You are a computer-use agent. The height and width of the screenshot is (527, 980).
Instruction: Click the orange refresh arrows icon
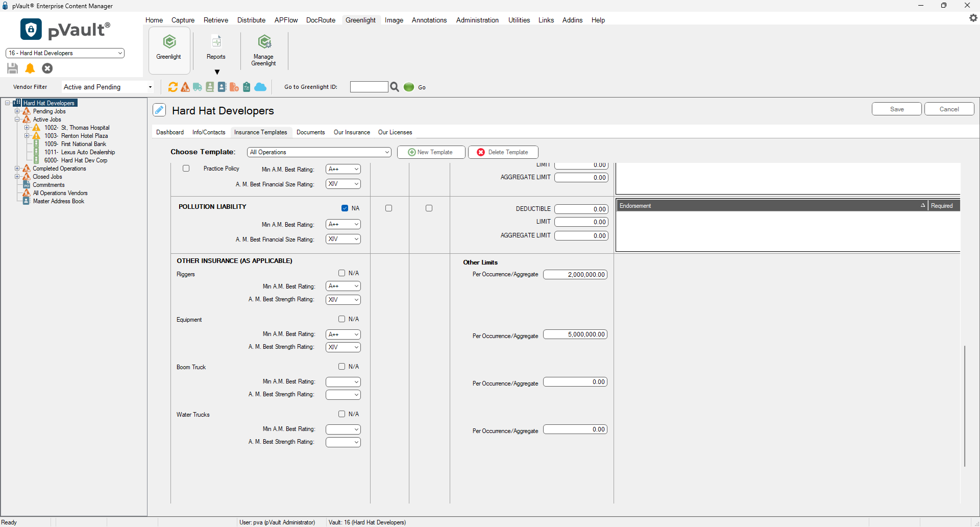pos(173,87)
